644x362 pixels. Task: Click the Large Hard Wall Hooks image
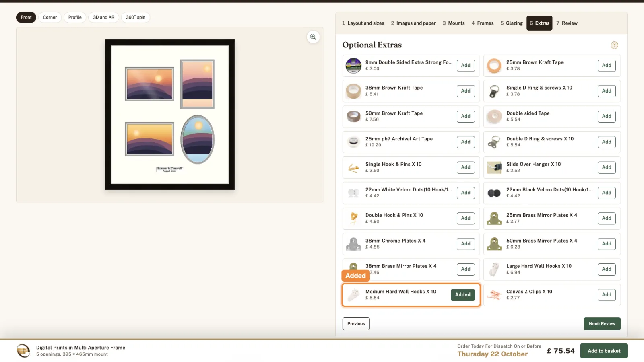[494, 269]
